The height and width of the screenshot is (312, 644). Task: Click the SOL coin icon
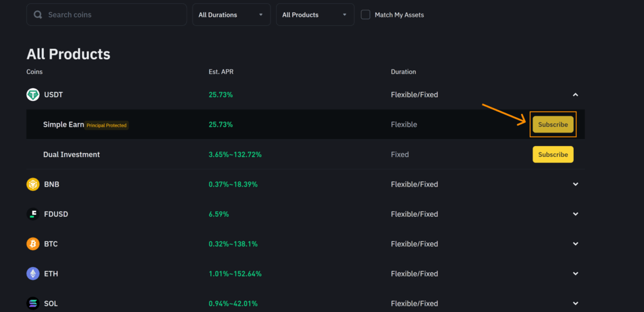click(33, 303)
